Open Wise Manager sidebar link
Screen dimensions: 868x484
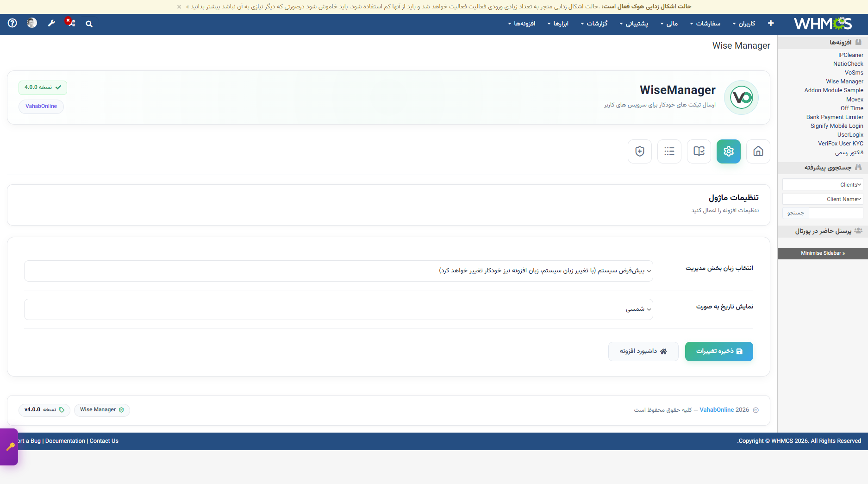tap(845, 82)
